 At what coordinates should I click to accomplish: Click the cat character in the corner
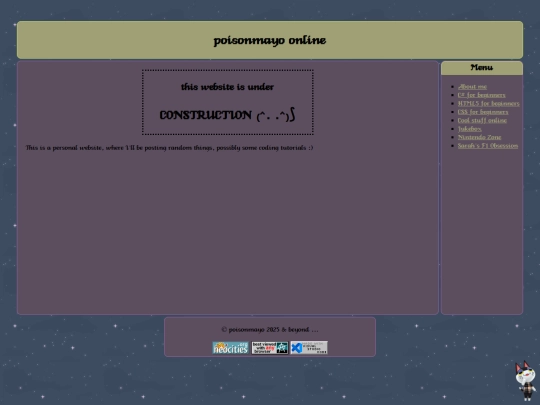[526, 381]
